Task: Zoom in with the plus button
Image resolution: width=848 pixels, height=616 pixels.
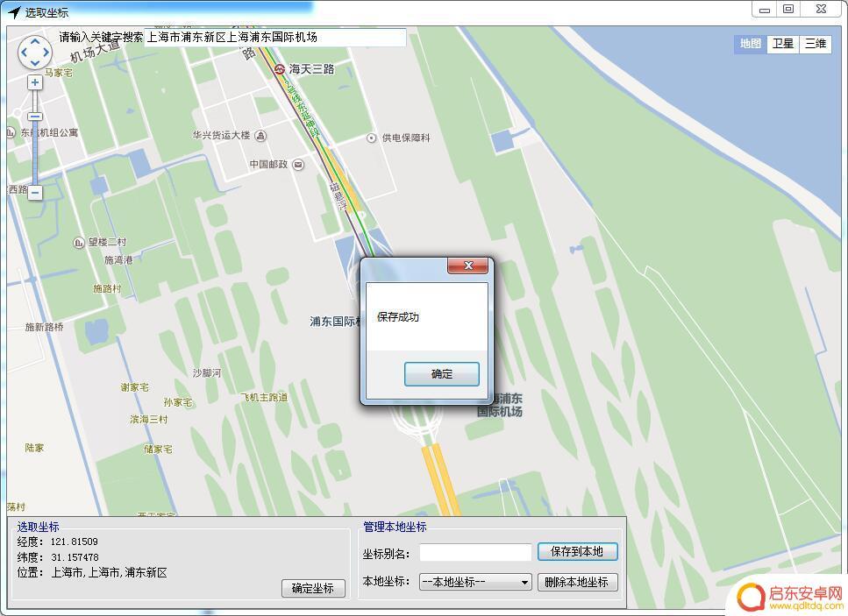Action: [x=35, y=82]
